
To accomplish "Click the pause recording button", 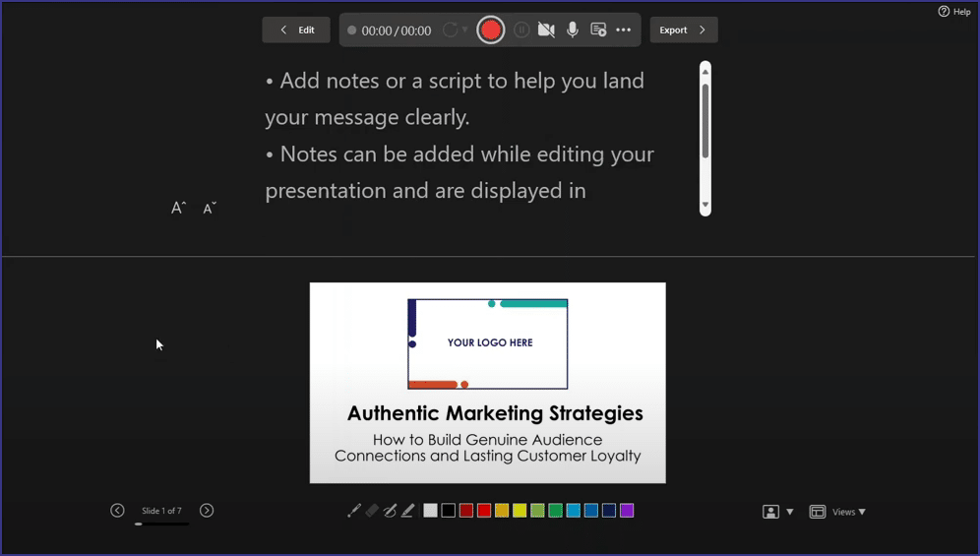I will tap(521, 31).
